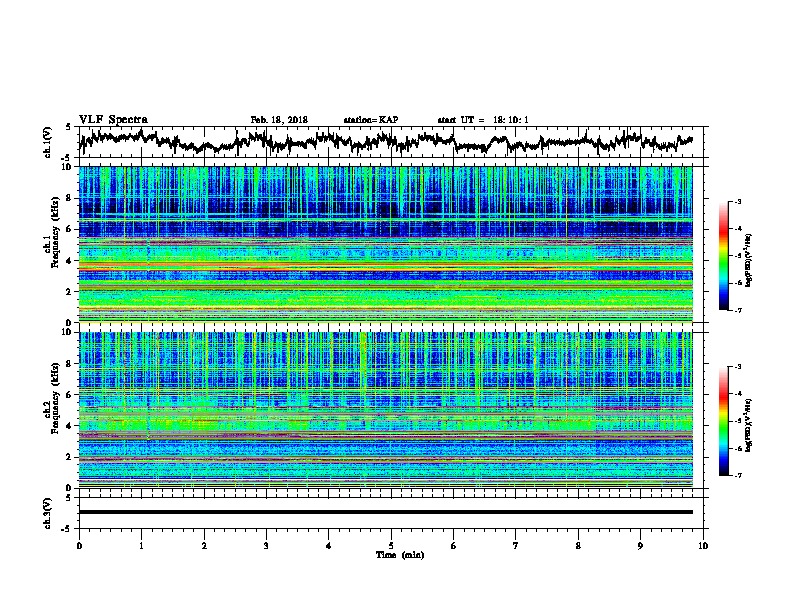792x612 pixels.
Task: Click inside the ch.2 spectrogram panel
Action: coord(385,410)
